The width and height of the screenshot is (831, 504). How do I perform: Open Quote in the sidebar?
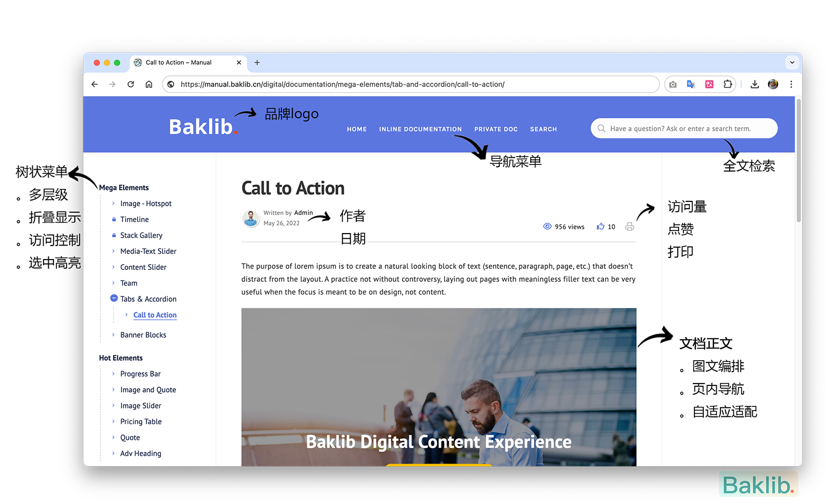[x=130, y=438]
